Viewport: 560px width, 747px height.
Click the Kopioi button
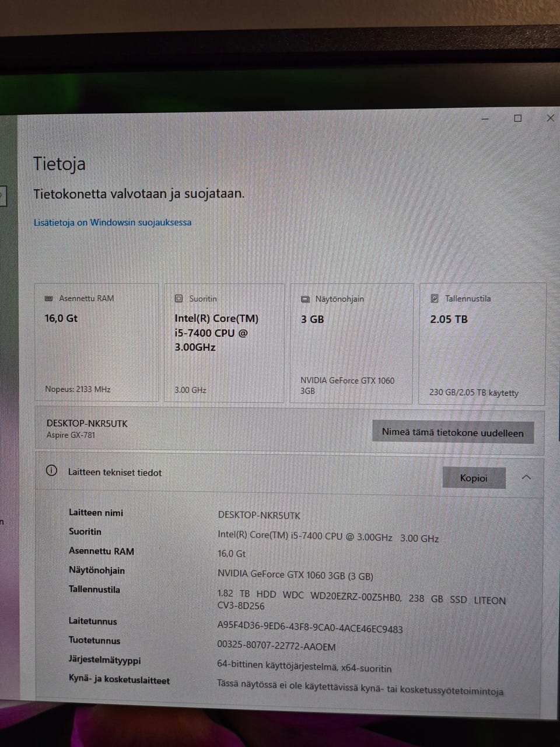point(474,478)
